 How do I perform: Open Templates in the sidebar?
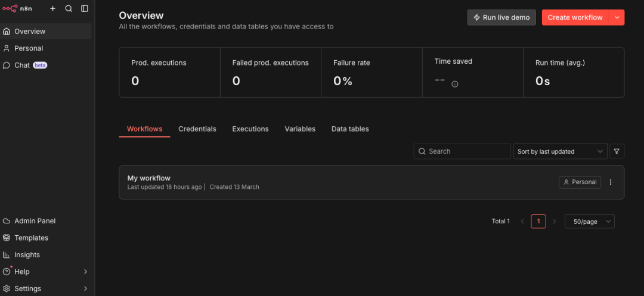(x=31, y=238)
